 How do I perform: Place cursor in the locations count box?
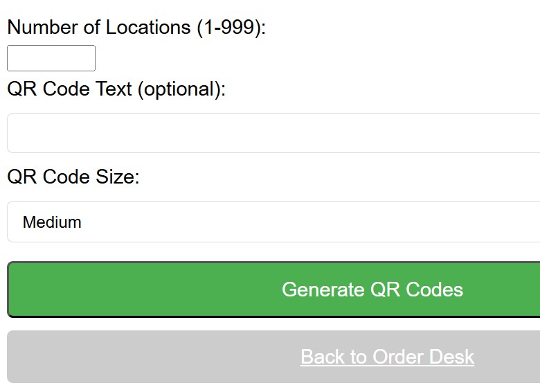(x=51, y=58)
